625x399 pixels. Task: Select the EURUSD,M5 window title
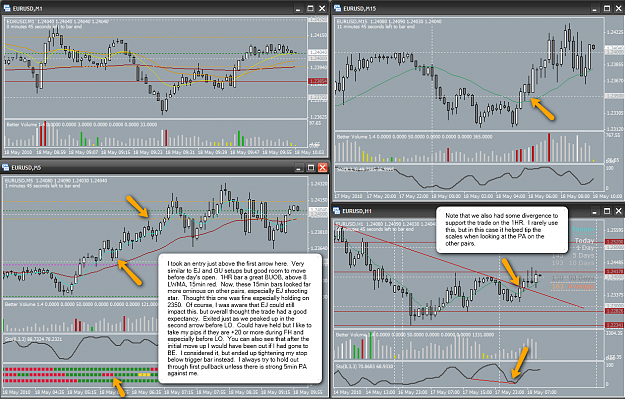[x=26, y=168]
